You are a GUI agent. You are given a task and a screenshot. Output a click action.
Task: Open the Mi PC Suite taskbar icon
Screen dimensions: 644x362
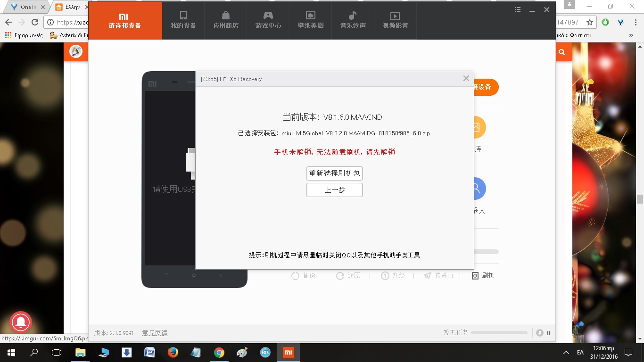click(x=288, y=353)
